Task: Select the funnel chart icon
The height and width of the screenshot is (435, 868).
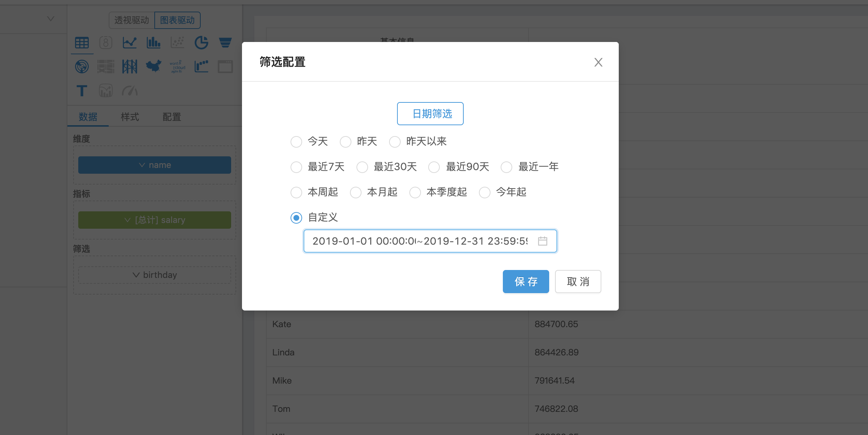Action: [225, 43]
